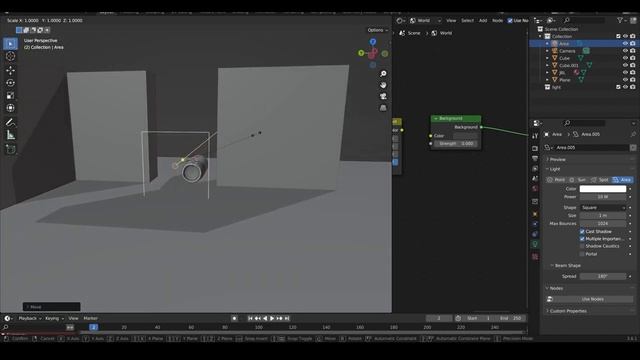
Task: Select the Transform tool
Action: [11, 108]
